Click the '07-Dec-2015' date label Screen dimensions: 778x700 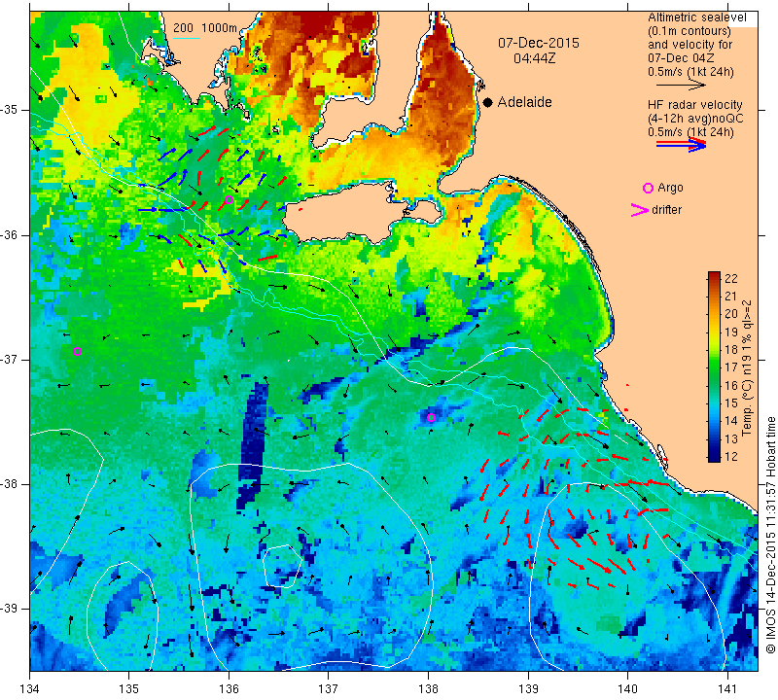point(539,43)
